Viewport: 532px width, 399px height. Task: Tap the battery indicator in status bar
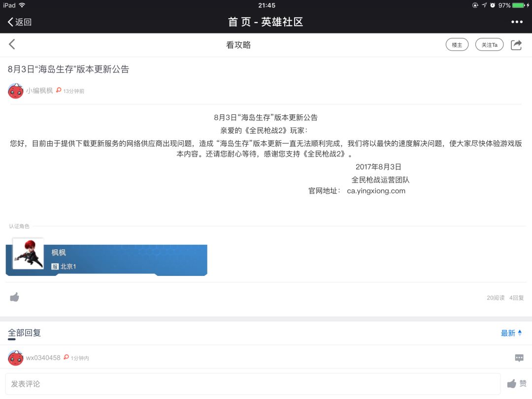point(519,5)
